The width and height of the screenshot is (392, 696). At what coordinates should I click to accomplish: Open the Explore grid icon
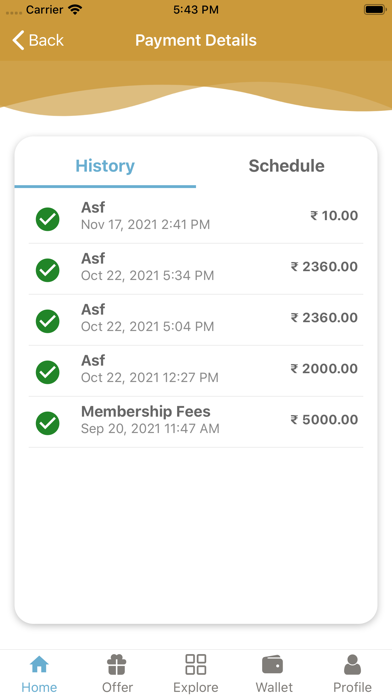pos(196,664)
